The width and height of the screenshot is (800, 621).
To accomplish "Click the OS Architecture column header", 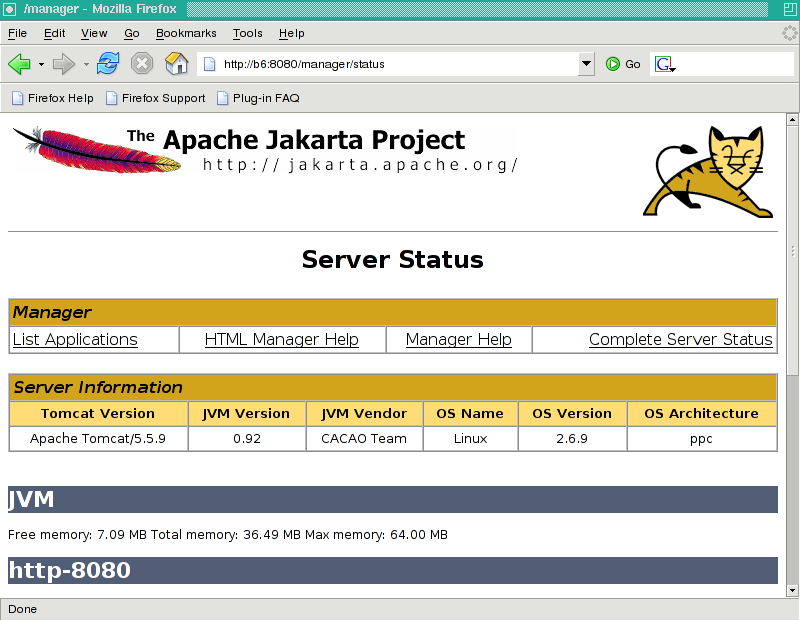I will [701, 413].
